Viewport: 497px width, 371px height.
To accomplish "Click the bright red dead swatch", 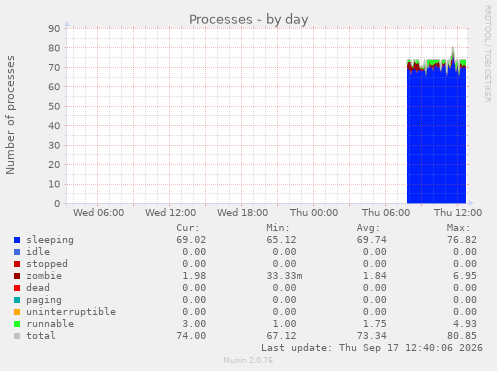I will coord(17,288).
